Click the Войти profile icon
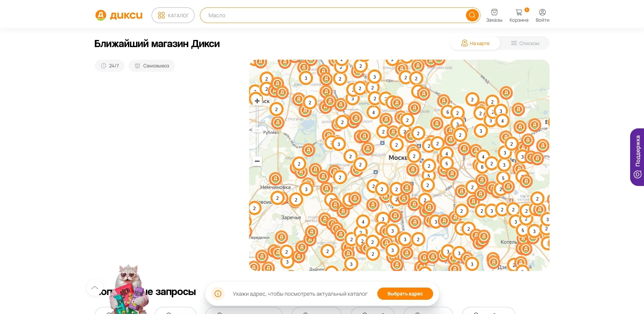The image size is (644, 314). [542, 16]
